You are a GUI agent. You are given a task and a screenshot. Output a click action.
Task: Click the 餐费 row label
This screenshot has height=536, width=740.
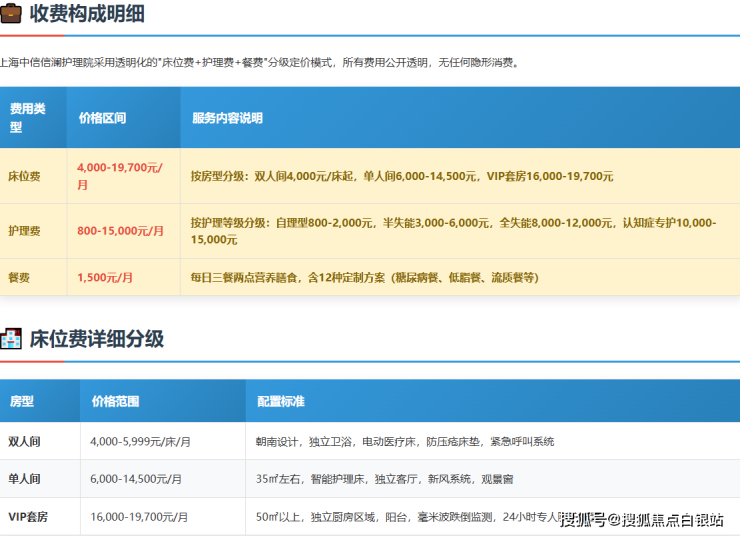18,277
